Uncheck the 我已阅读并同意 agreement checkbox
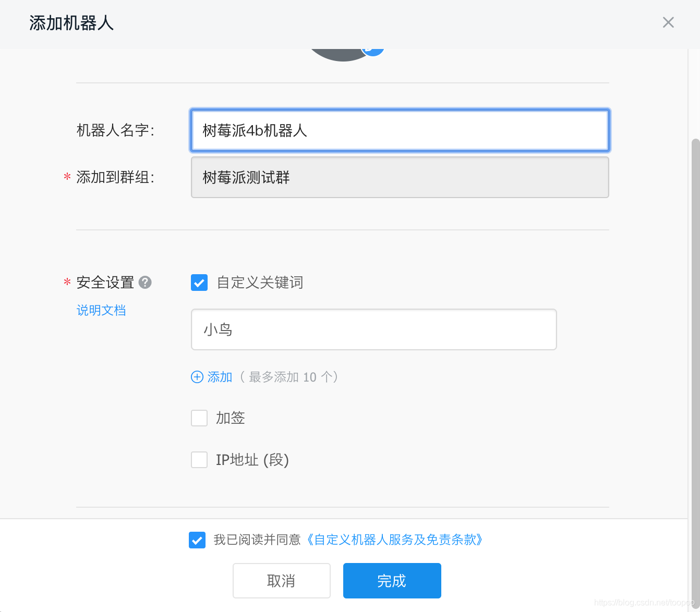The height and width of the screenshot is (612, 700). [197, 540]
